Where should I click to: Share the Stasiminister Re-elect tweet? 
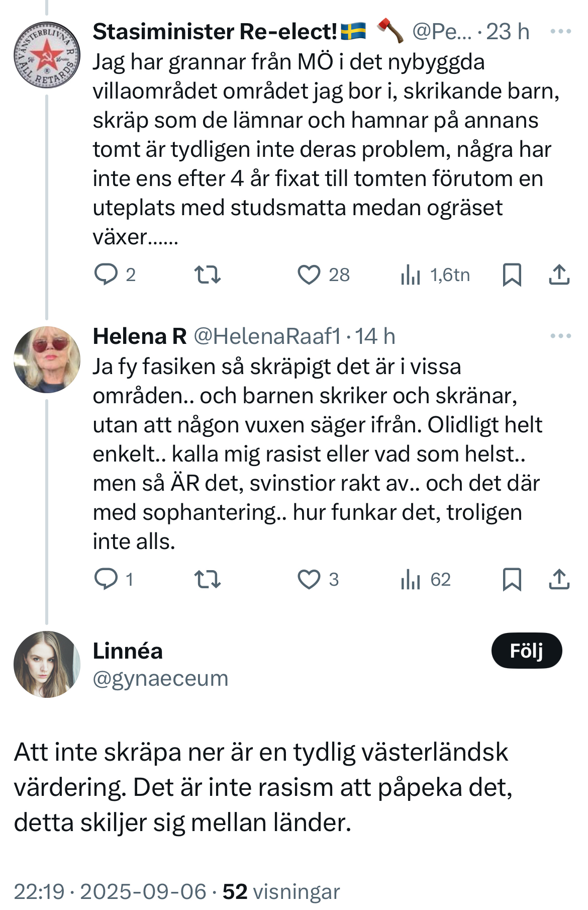(559, 275)
